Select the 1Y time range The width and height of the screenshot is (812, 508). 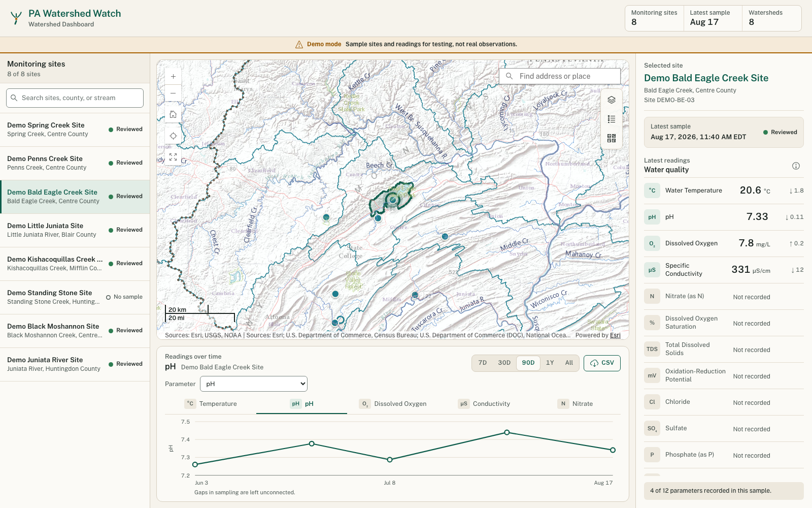[x=550, y=363]
